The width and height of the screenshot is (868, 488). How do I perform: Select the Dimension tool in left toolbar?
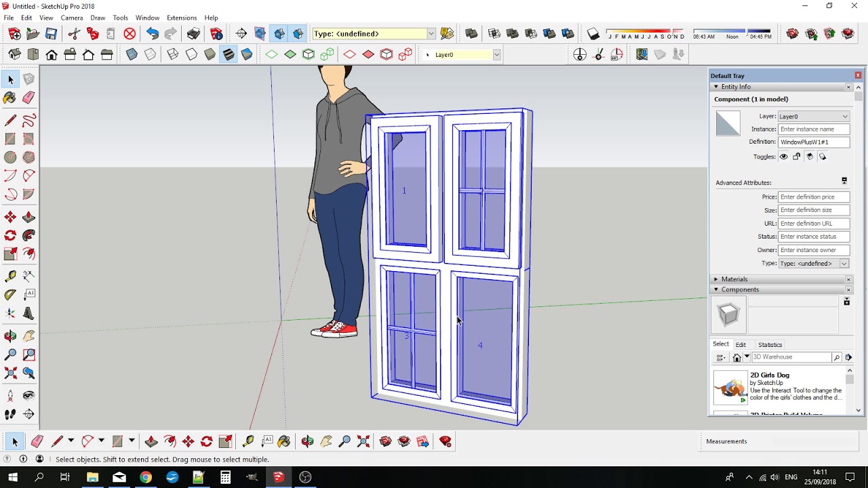[x=28, y=277]
